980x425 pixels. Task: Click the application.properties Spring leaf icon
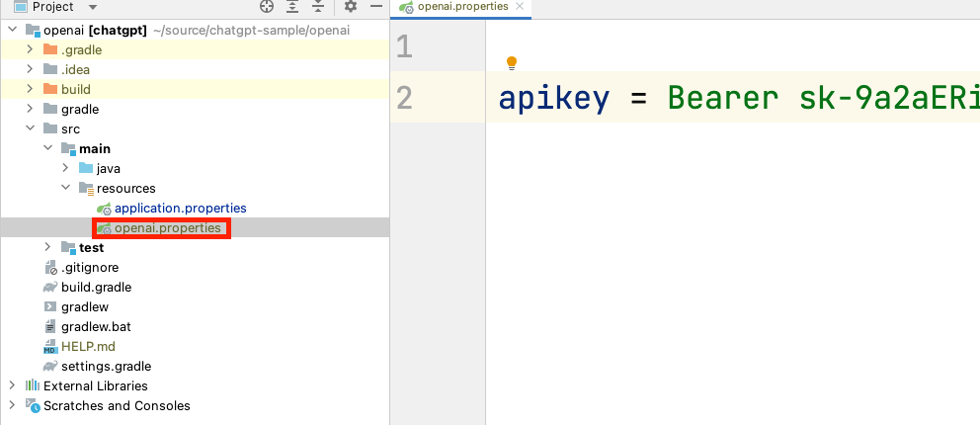[x=105, y=209]
